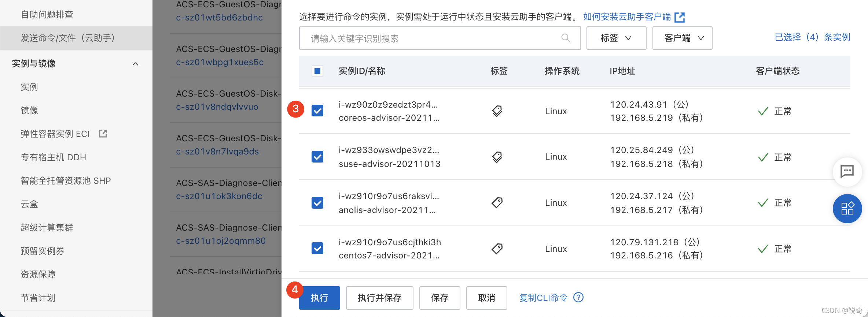Open 实例 in the sidebar

click(29, 87)
